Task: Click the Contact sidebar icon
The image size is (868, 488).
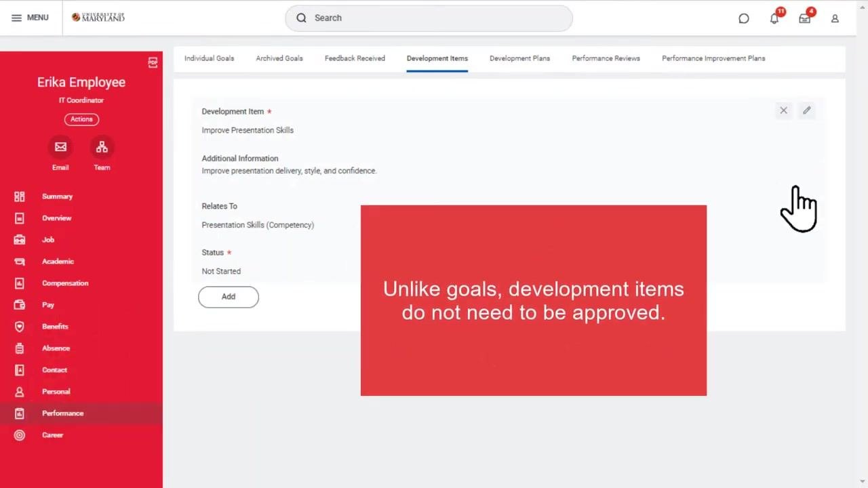Action: [x=20, y=370]
